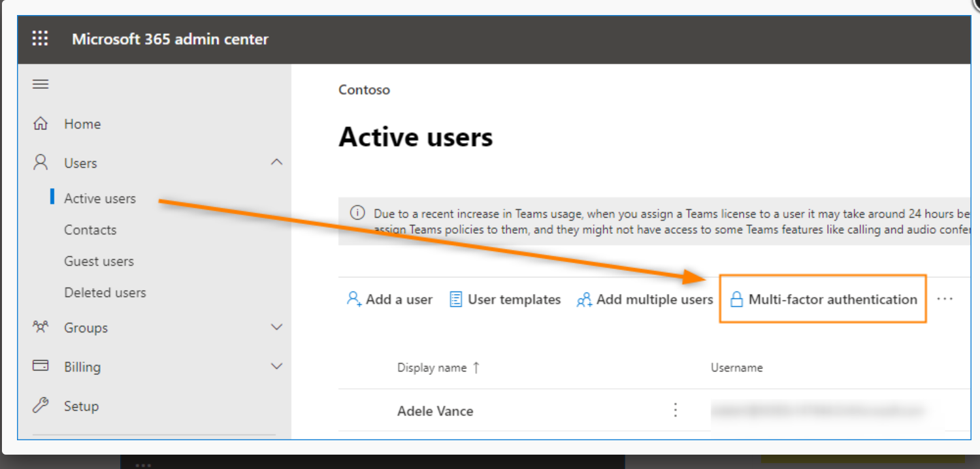Screen dimensions: 980x469
Task: Expand the Billing section chevron
Action: click(277, 366)
